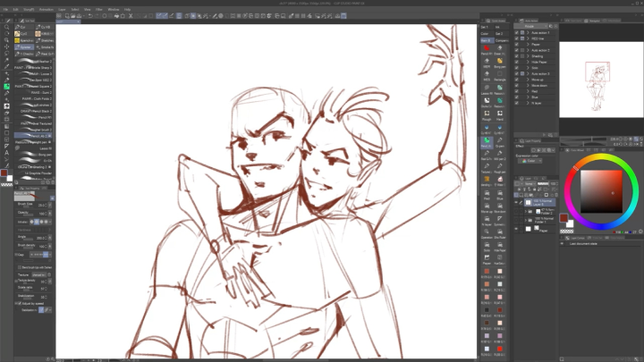Select the Cs HB sub tool group
This screenshot has width=644, height=362.
45,27
